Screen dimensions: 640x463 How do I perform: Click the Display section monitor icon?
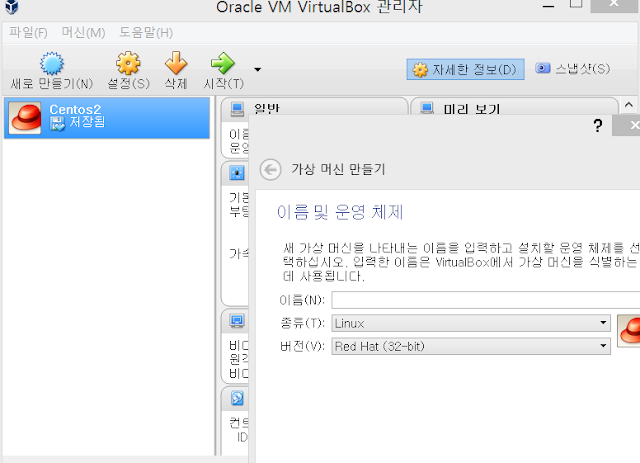(237, 321)
